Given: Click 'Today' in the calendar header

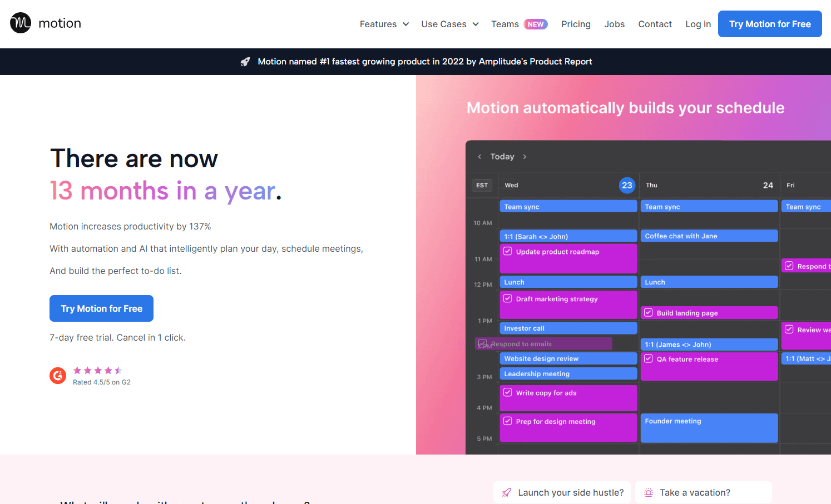Looking at the screenshot, I should (502, 156).
